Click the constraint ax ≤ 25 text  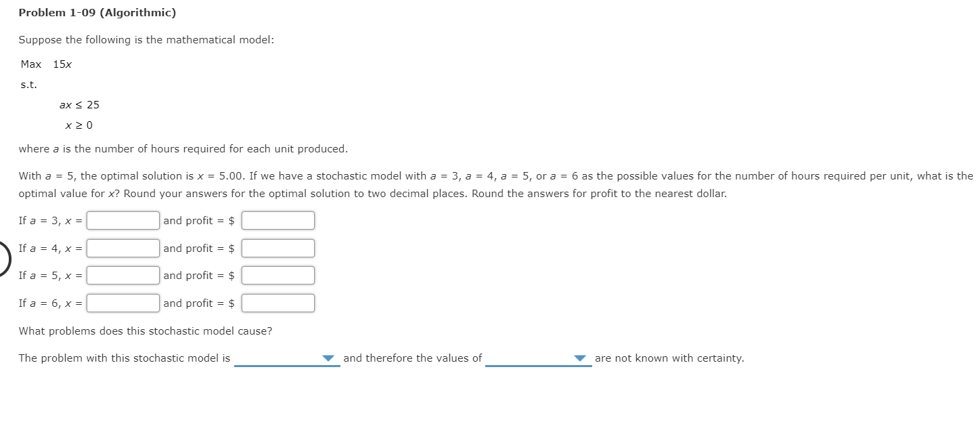point(80,104)
